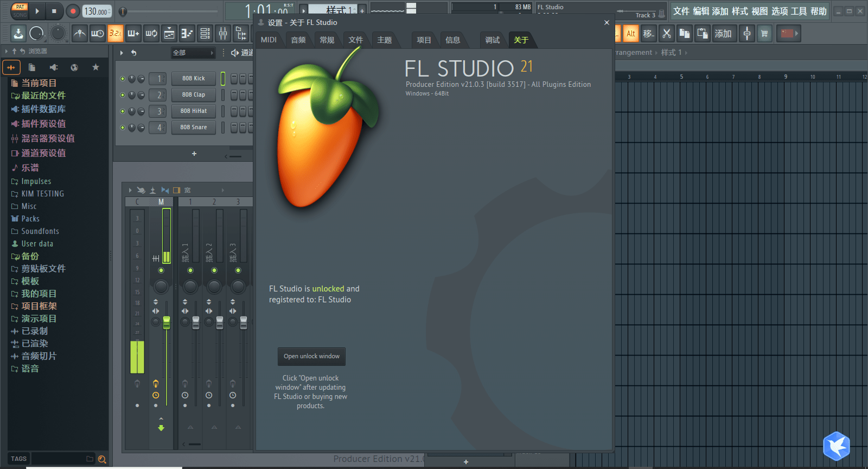
Task: Toggle the Alt button in toolbar
Action: point(630,34)
